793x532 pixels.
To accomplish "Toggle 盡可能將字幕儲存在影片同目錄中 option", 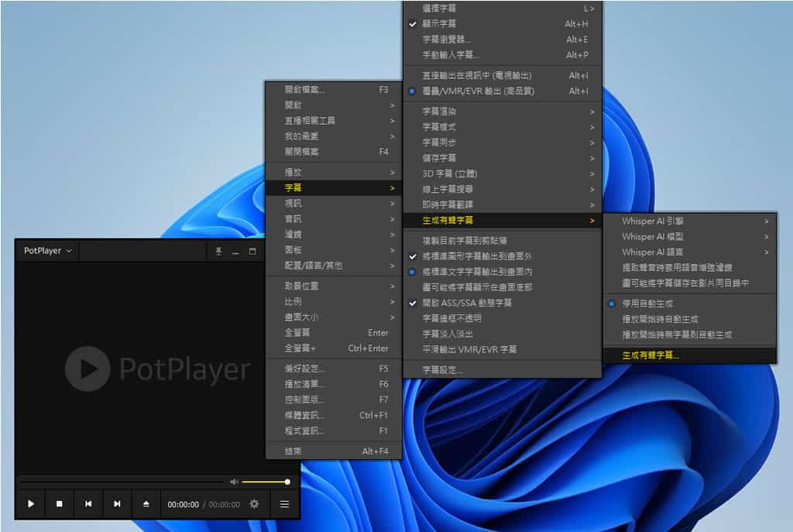I will pos(689,283).
